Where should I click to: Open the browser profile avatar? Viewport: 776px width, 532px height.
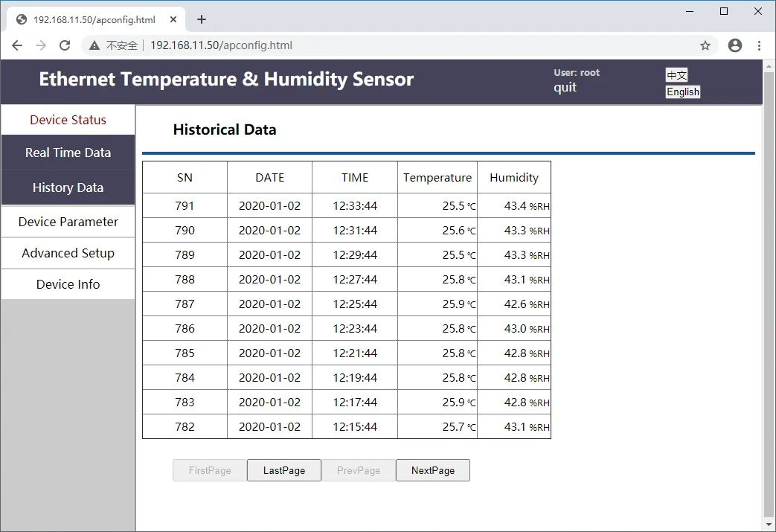tap(735, 45)
